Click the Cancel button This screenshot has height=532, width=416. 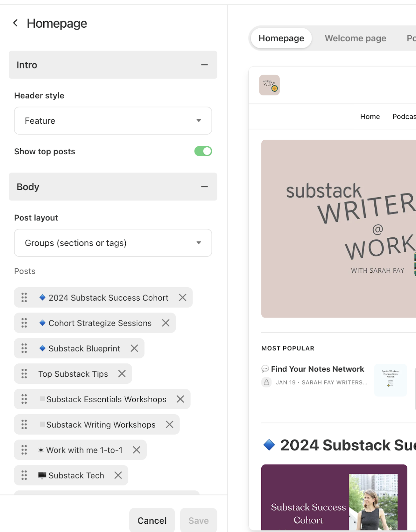click(152, 520)
